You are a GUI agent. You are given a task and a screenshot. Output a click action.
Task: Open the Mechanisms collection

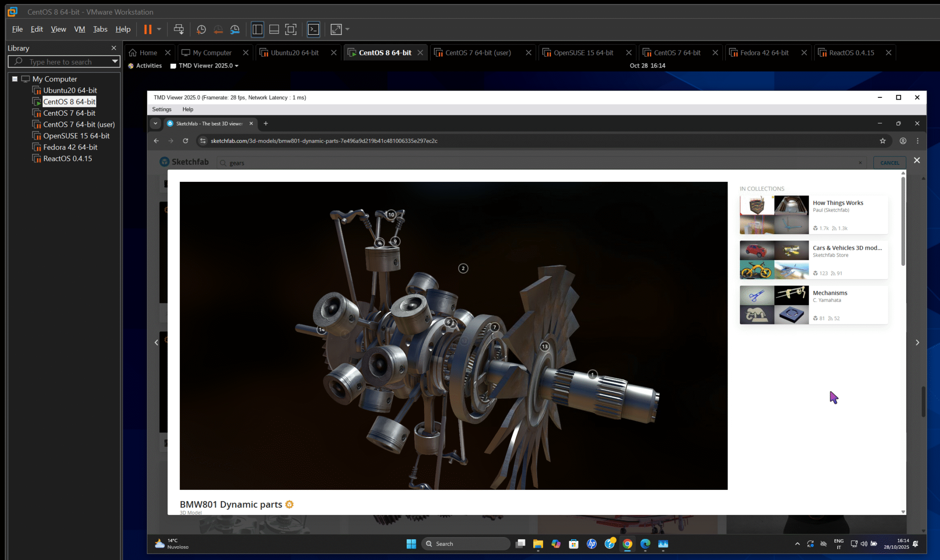click(x=813, y=305)
